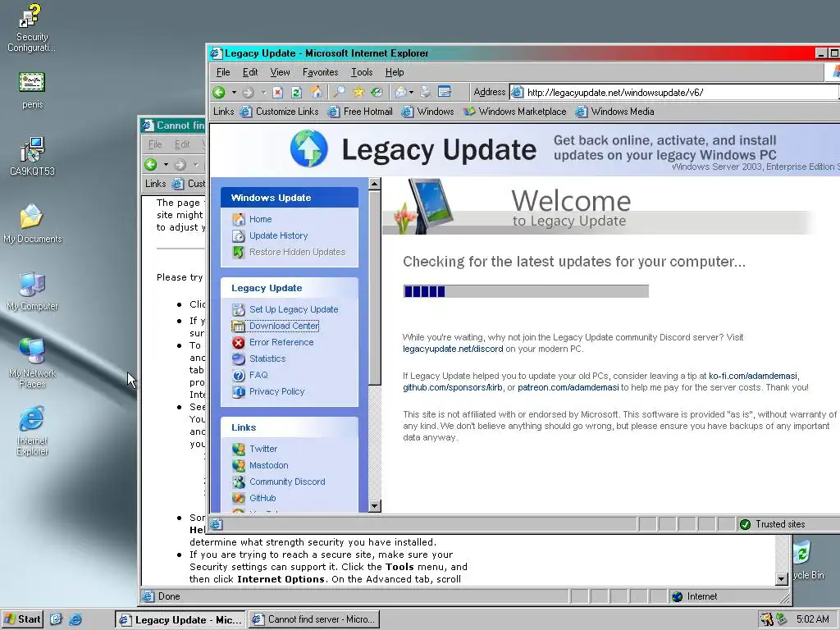Image resolution: width=840 pixels, height=630 pixels.
Task: Click scroll down arrow in Cannot find server window
Action: point(782,578)
